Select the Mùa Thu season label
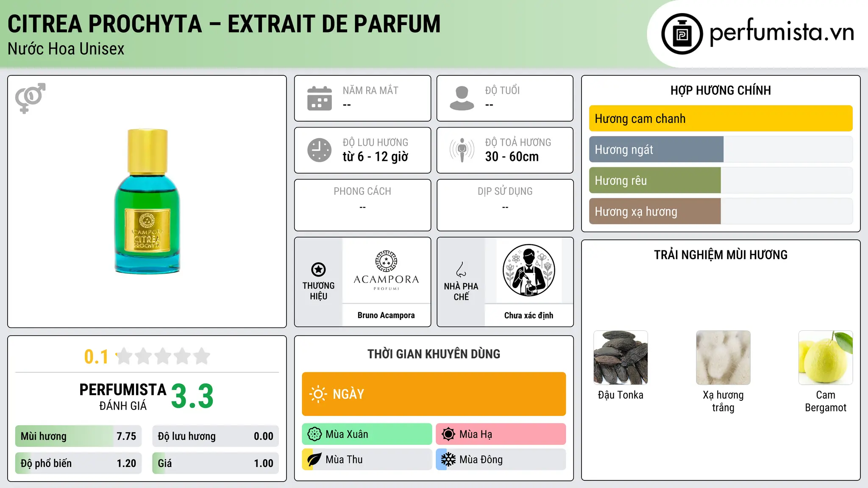 pos(344,460)
